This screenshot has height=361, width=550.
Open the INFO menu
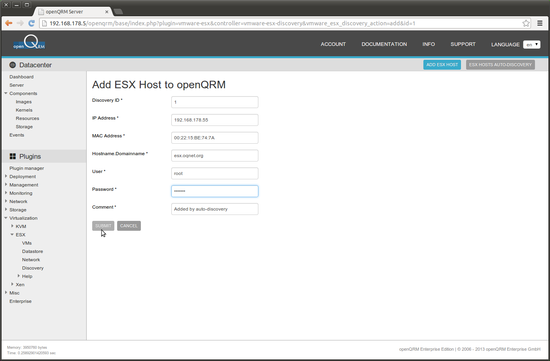429,44
